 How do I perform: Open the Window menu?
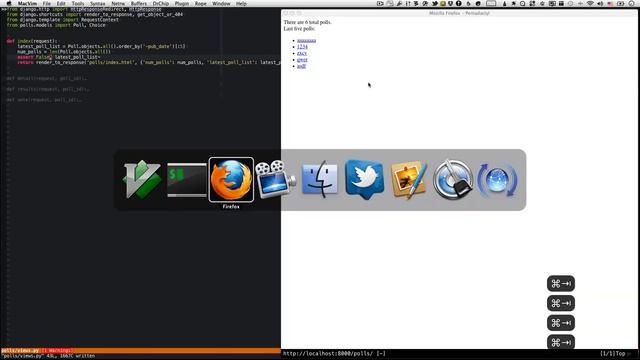(221, 3)
